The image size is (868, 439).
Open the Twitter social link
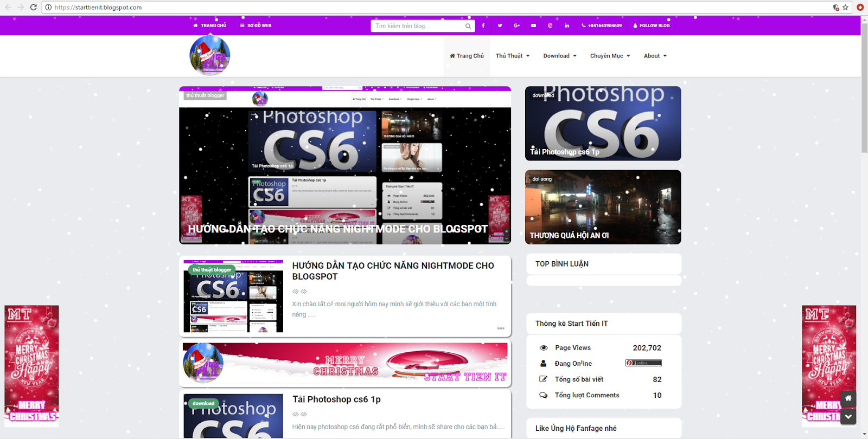[500, 25]
